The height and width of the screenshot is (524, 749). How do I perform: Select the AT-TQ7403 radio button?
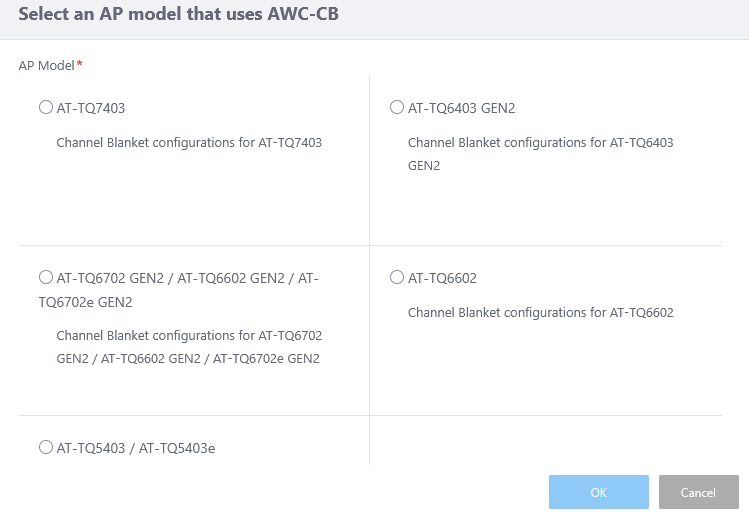[x=45, y=107]
